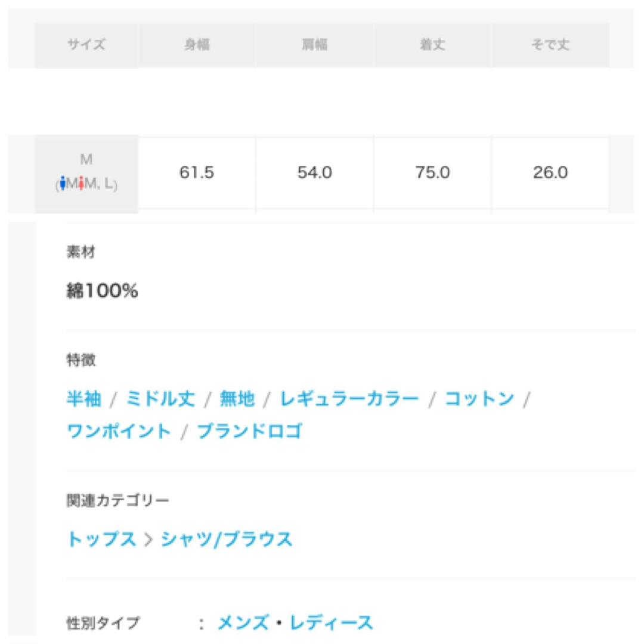This screenshot has height=644, width=644.
Task: Select the M size row label
Action: pyautogui.click(x=86, y=174)
